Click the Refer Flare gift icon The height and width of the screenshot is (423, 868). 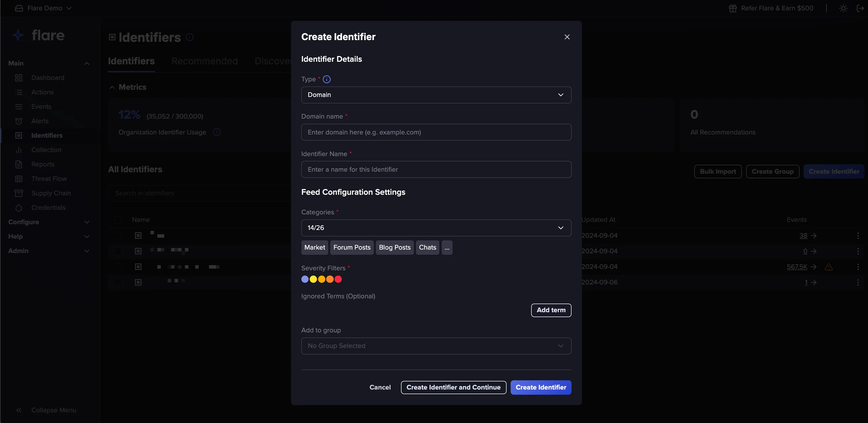coord(733,8)
